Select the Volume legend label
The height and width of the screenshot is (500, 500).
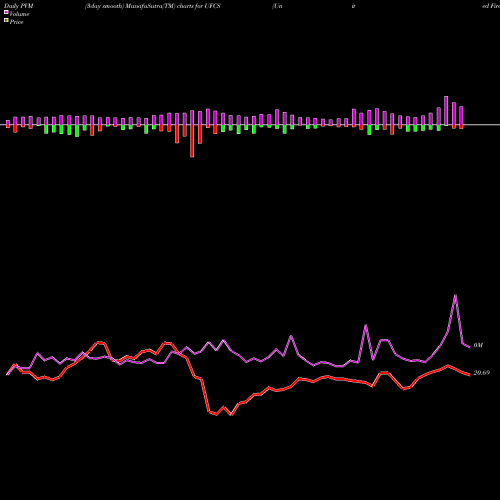tap(19, 14)
